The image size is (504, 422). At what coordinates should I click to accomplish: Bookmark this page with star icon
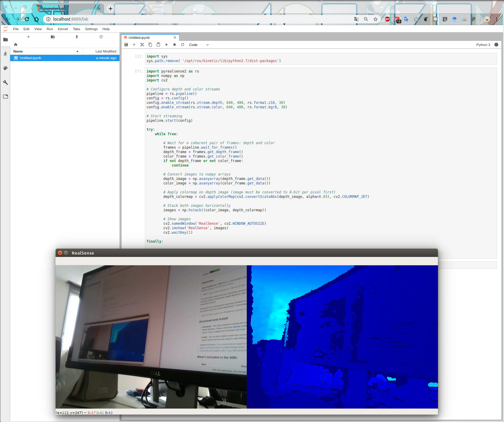coord(376,19)
